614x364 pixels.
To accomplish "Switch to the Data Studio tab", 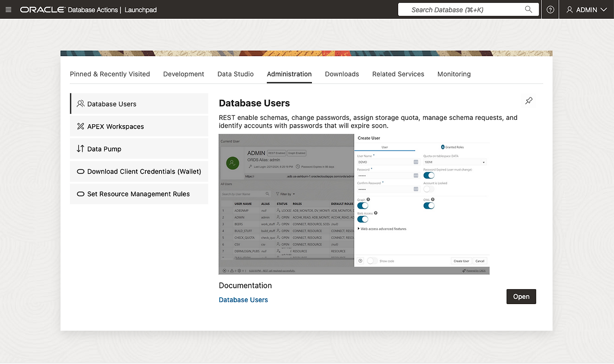I will coord(236,74).
